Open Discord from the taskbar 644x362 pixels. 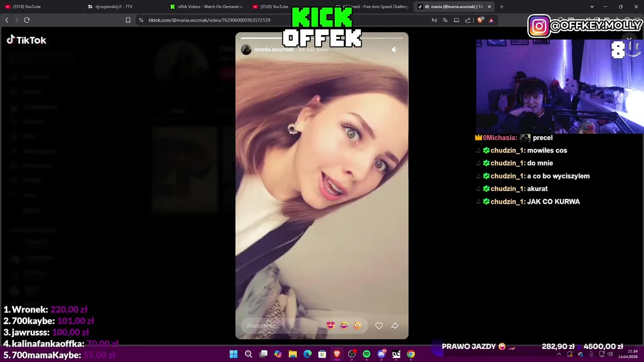[x=381, y=354]
